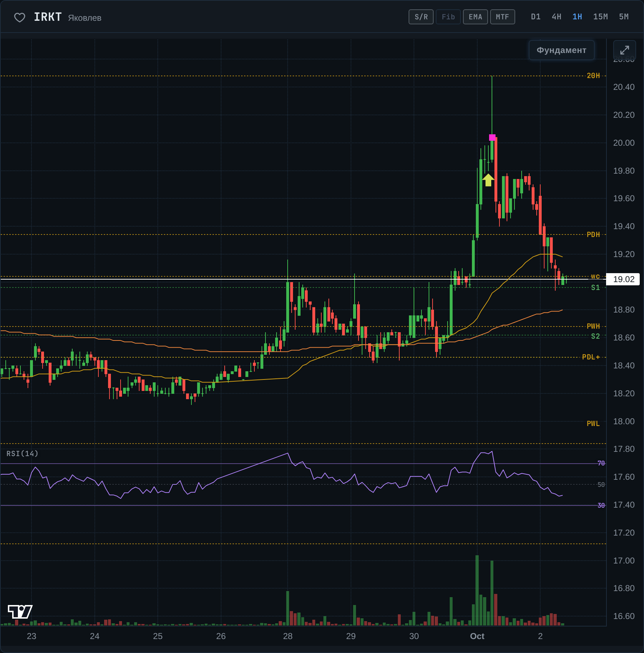Click the tallest volume bar near Oct
644x653 pixels.
click(x=477, y=590)
